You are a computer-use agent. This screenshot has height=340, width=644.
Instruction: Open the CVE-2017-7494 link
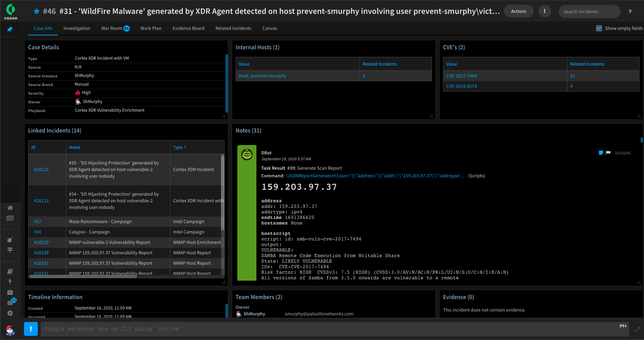461,76
